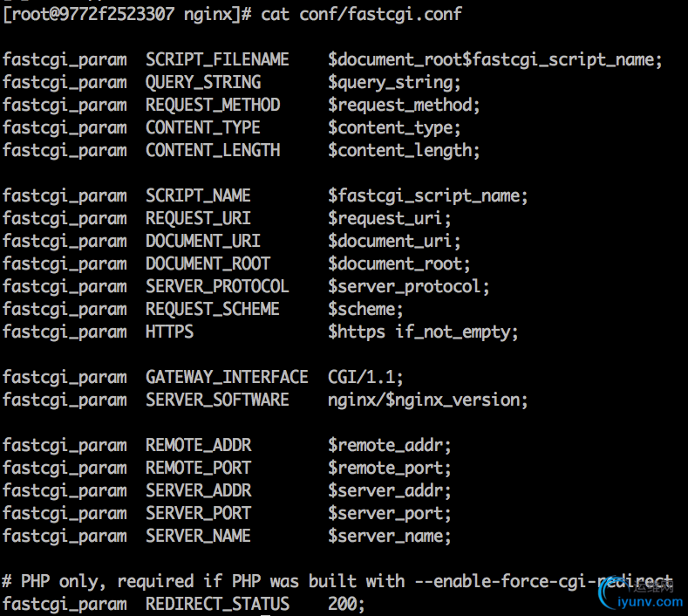Click the REMOTE_ADDR parameter name
Viewport: 688px width, 616px height.
199,445
